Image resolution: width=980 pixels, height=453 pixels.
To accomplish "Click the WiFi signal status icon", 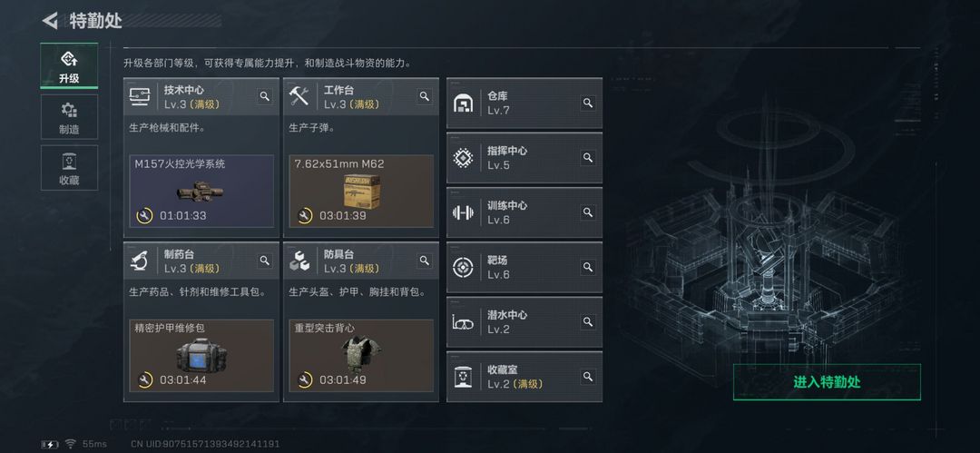I will pyautogui.click(x=71, y=444).
